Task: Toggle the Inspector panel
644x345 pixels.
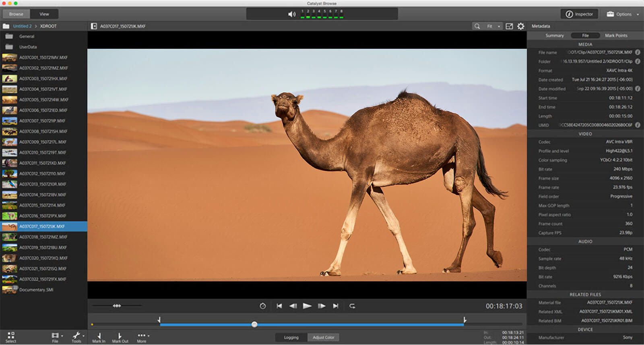Action: pos(580,14)
